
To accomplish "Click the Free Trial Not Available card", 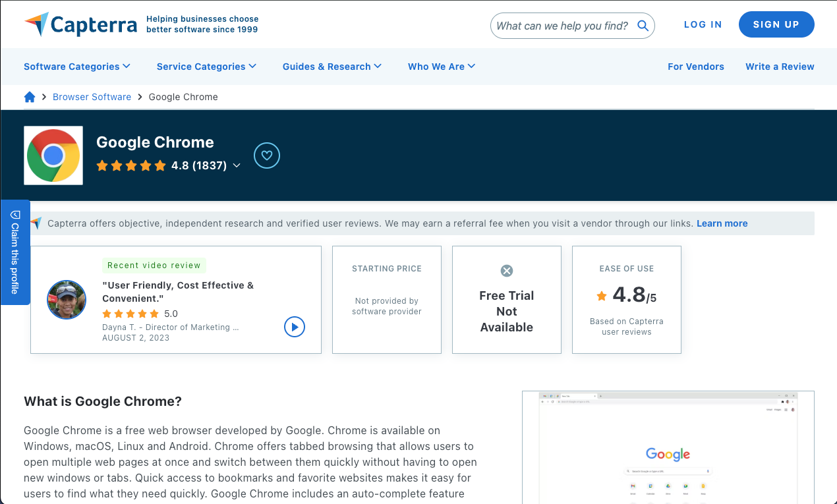I will click(507, 300).
